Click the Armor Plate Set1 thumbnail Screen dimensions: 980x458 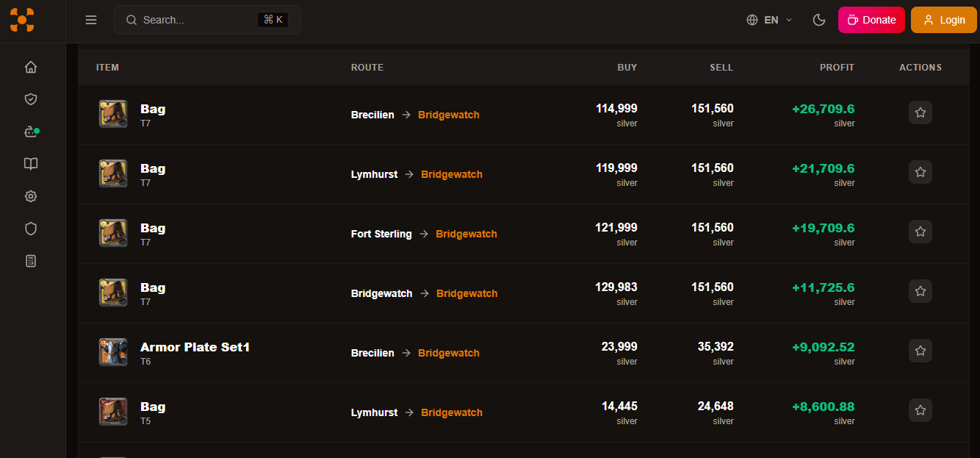[x=113, y=352]
